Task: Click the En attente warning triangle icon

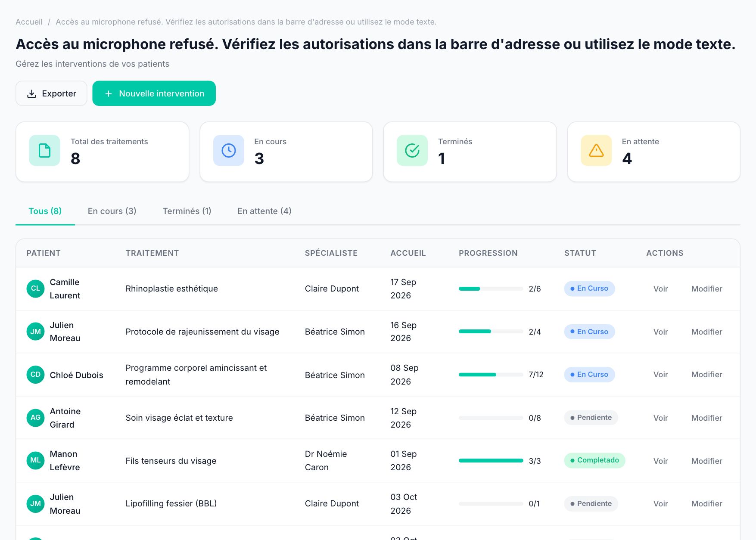Action: (x=596, y=150)
